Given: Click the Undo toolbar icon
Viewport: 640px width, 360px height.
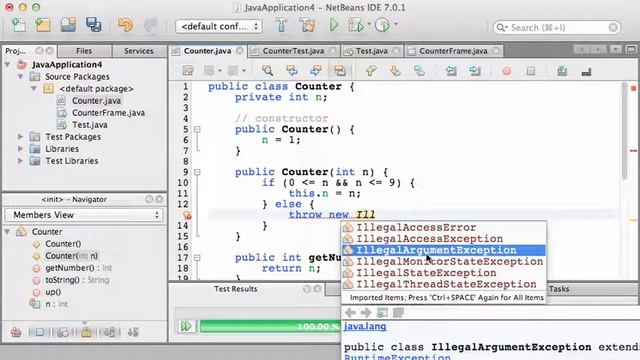Looking at the screenshot, I should 125,25.
